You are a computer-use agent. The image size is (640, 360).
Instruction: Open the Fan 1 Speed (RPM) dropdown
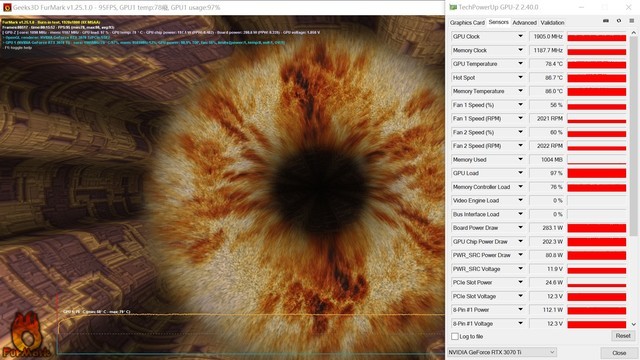[x=520, y=118]
